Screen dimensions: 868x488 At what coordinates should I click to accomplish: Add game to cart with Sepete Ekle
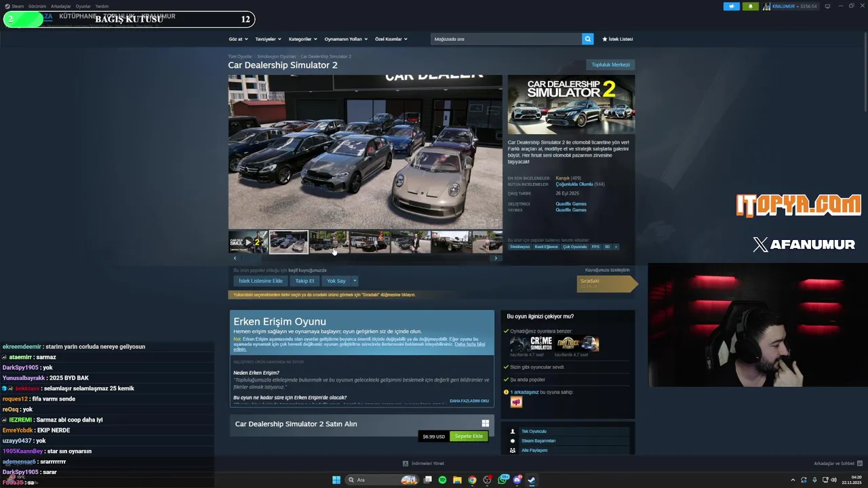469,436
